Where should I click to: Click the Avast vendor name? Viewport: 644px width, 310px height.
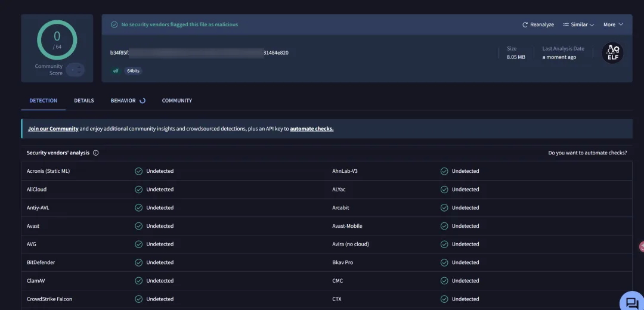point(33,226)
